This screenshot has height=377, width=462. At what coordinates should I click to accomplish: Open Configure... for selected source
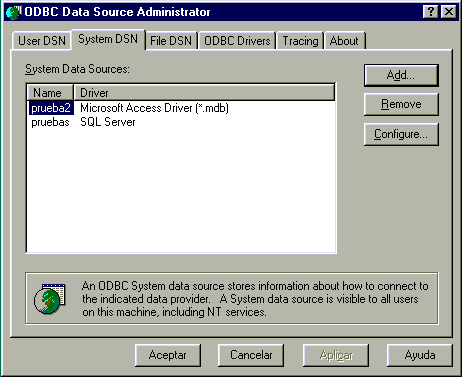[x=401, y=134]
